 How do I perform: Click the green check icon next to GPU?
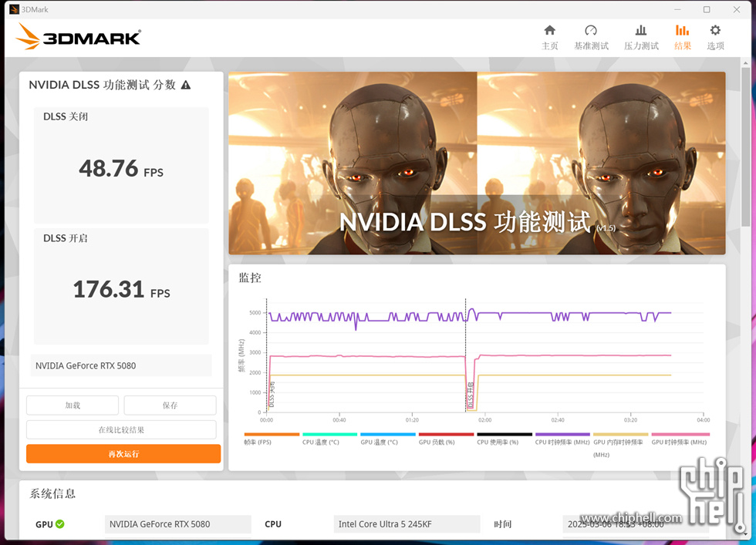(60, 523)
